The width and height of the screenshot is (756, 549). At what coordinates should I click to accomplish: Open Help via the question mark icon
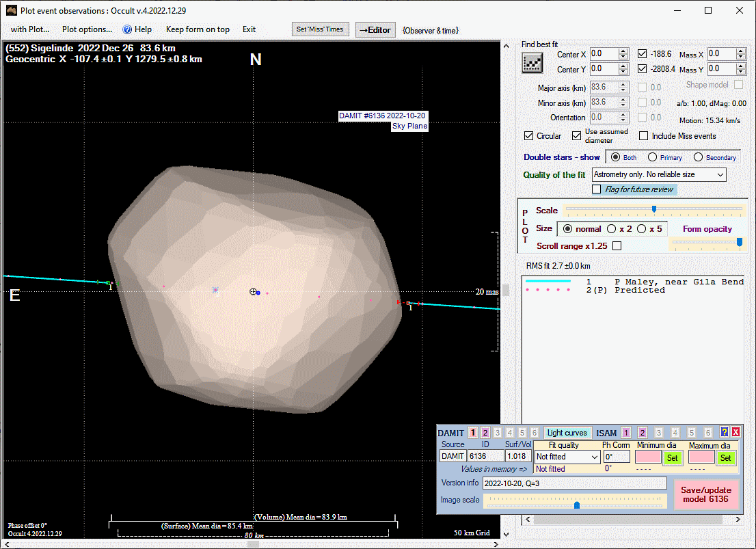pos(127,29)
